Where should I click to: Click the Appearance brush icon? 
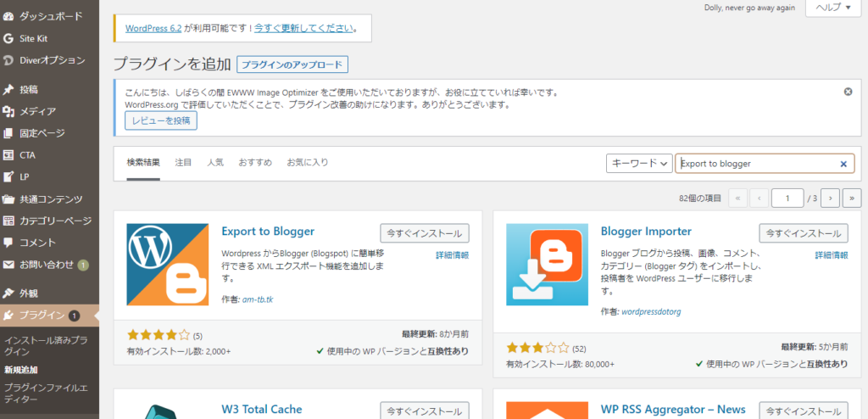click(x=8, y=293)
